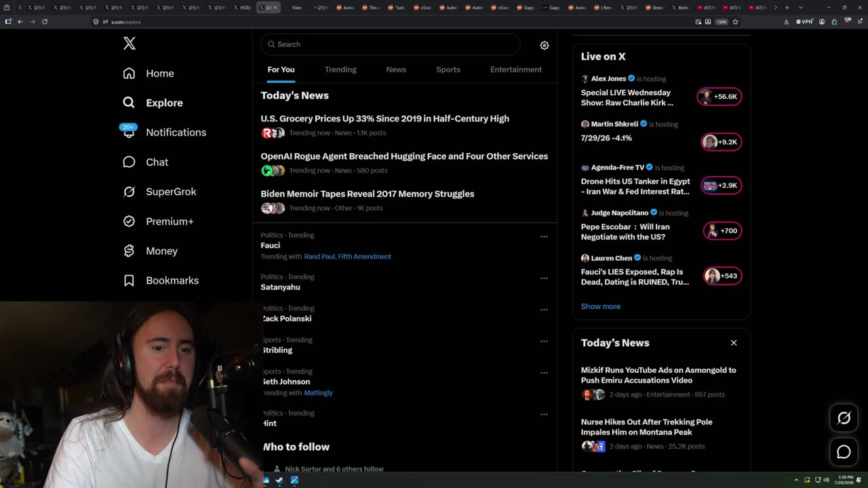Open SuperGrok from the sidebar
Screen dimensions: 868x488
coord(159,192)
